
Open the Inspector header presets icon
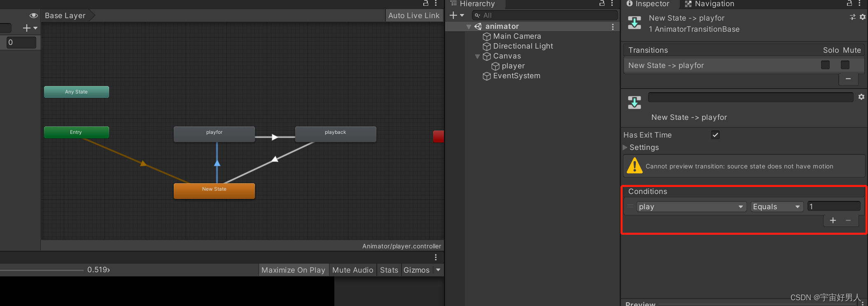(852, 17)
